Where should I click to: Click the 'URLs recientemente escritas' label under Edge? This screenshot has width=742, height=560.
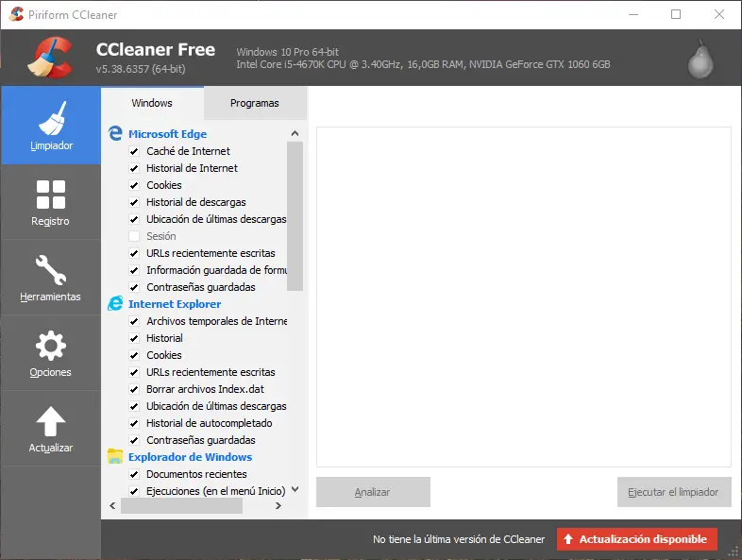pos(211,253)
